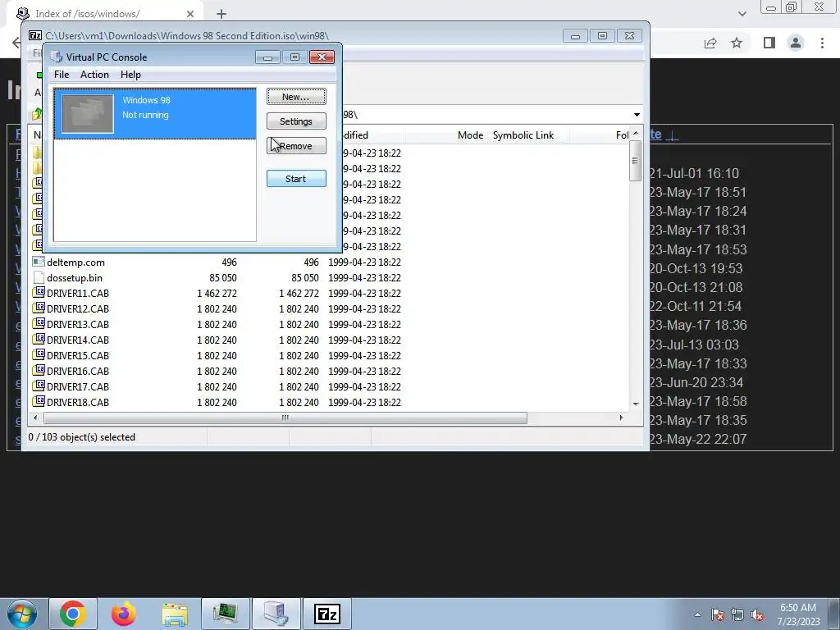The width and height of the screenshot is (840, 630).
Task: Click the dossetup.bin file icon
Action: 39,277
